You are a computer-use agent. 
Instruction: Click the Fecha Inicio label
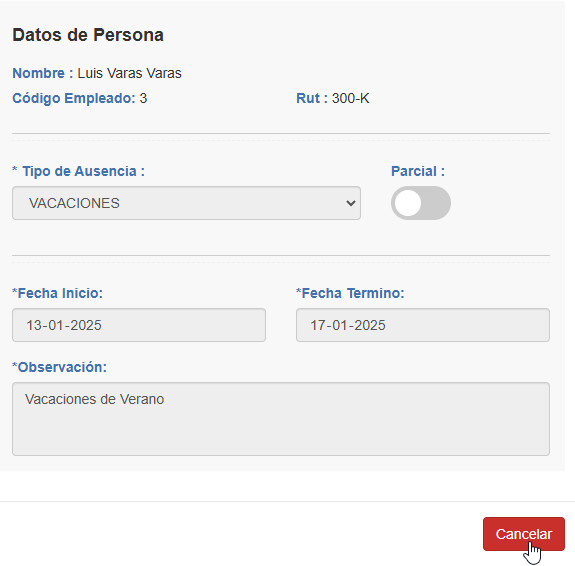point(58,293)
